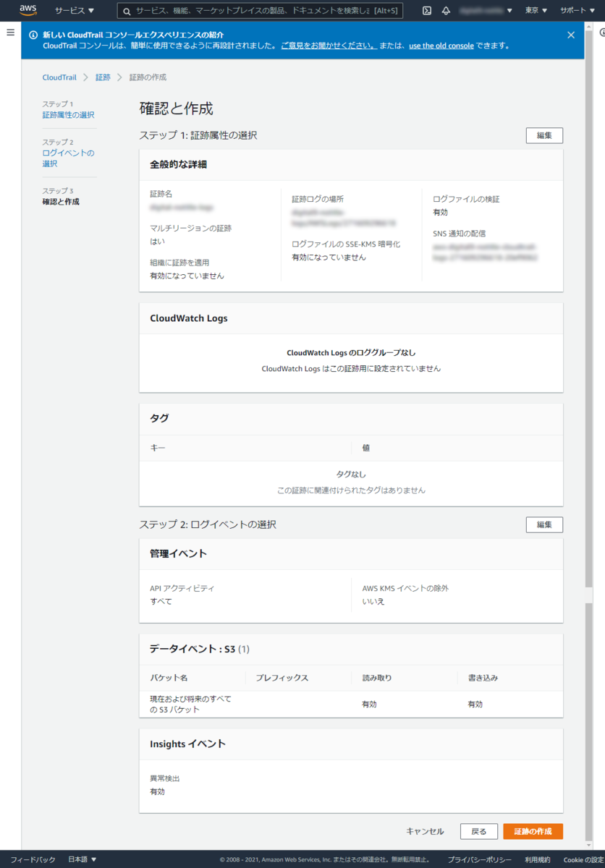
Task: Open the hamburger navigation menu
Action: click(10, 33)
